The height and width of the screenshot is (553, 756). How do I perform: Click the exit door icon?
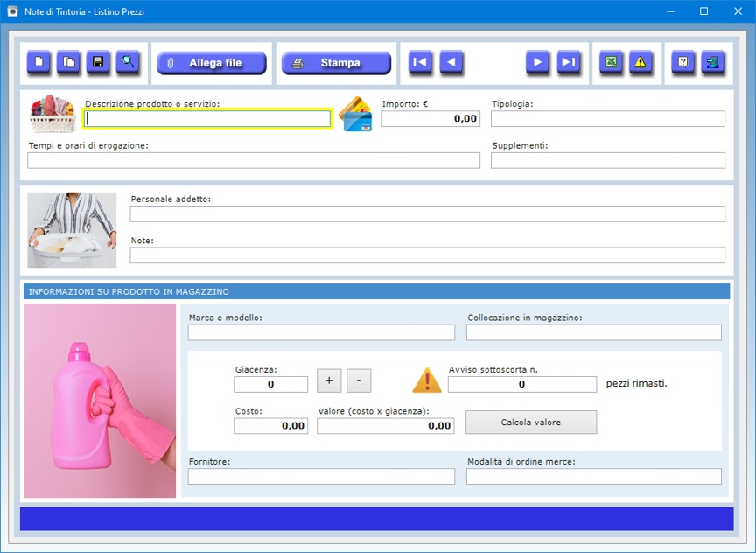[x=713, y=62]
